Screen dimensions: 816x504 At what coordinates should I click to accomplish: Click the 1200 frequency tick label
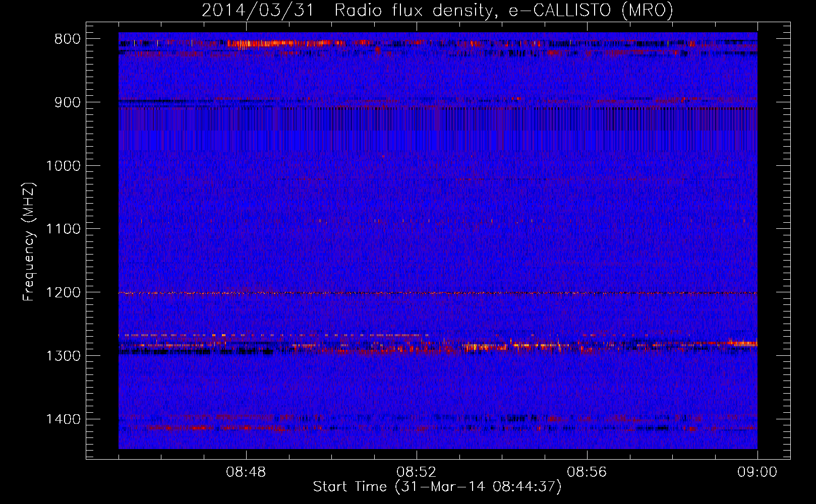pyautogui.click(x=64, y=293)
